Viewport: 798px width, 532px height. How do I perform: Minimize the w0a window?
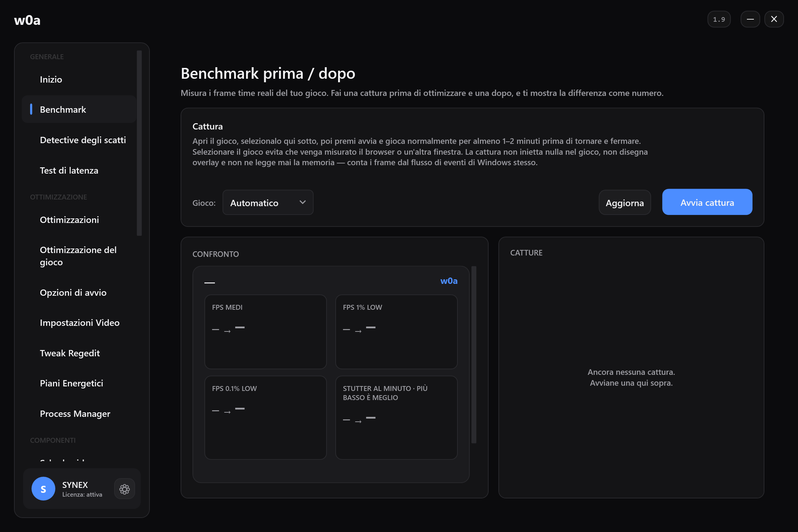click(x=750, y=19)
